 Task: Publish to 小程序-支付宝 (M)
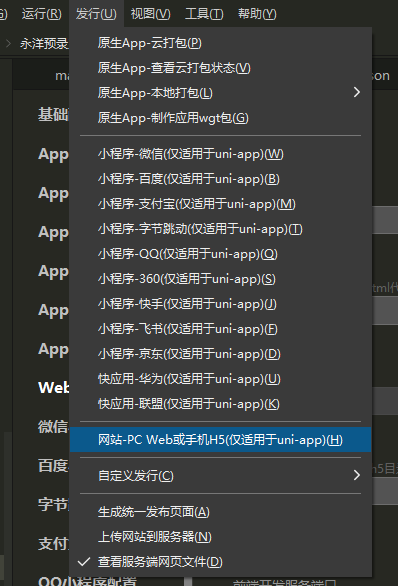coord(220,204)
